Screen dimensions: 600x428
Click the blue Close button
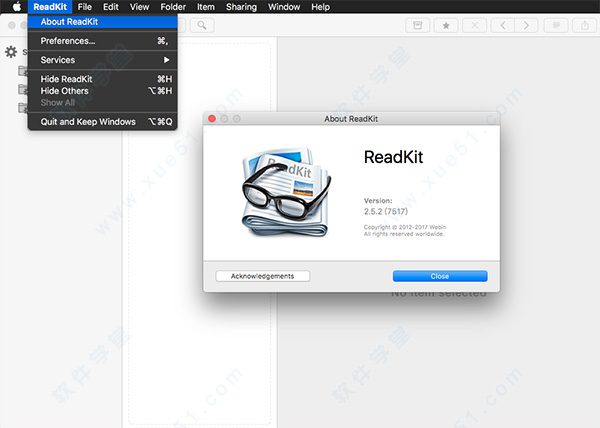tap(440, 276)
